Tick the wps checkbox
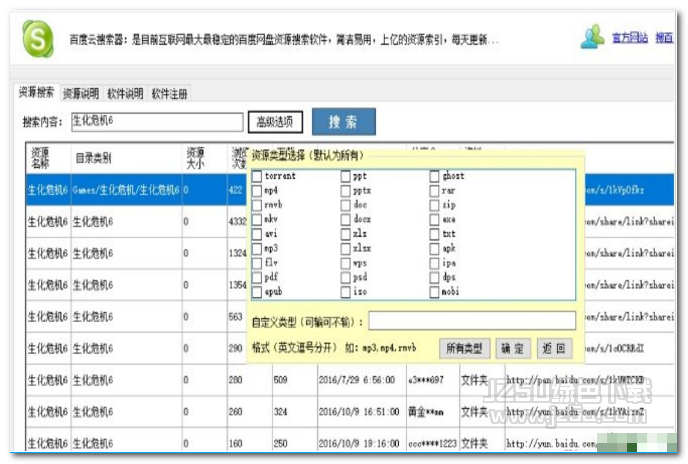 pos(346,263)
